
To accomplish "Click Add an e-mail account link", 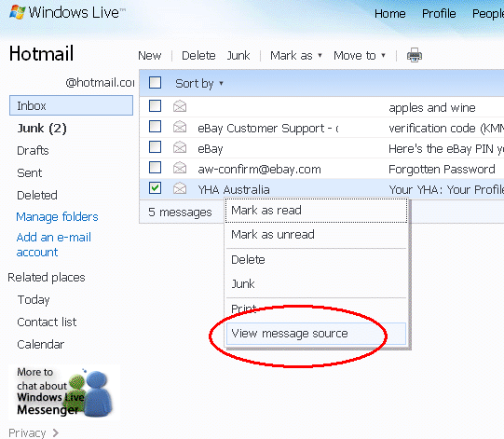I will [54, 245].
